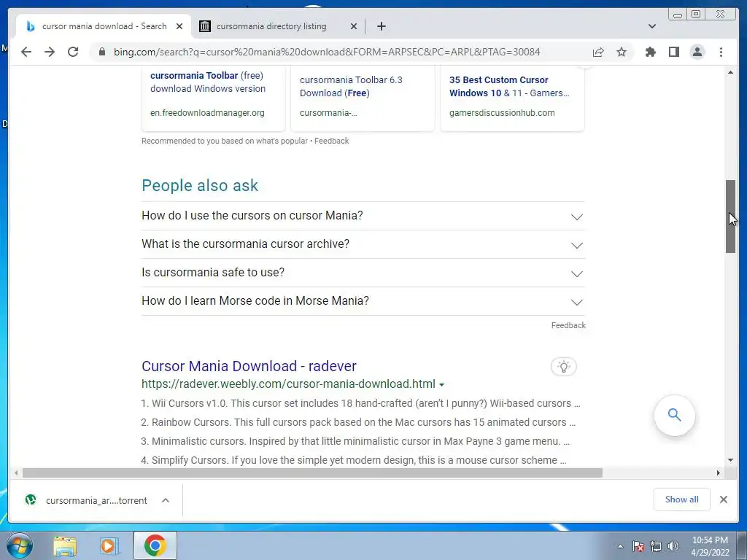
Task: Open Chrome's three-dot menu
Action: 721,52
